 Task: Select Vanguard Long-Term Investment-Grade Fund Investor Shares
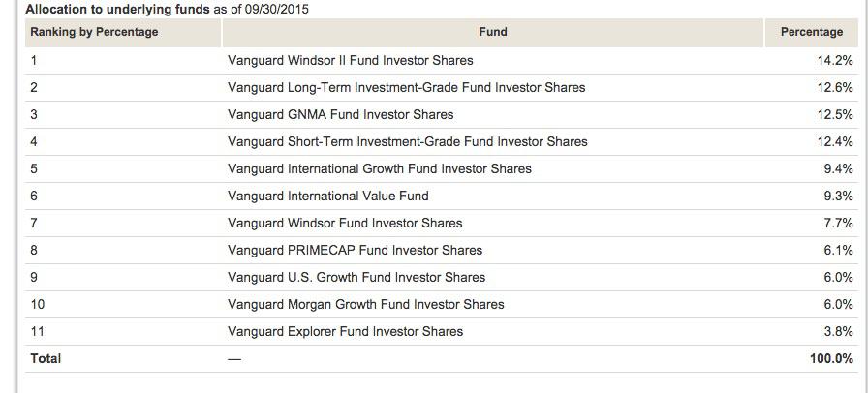(x=406, y=87)
